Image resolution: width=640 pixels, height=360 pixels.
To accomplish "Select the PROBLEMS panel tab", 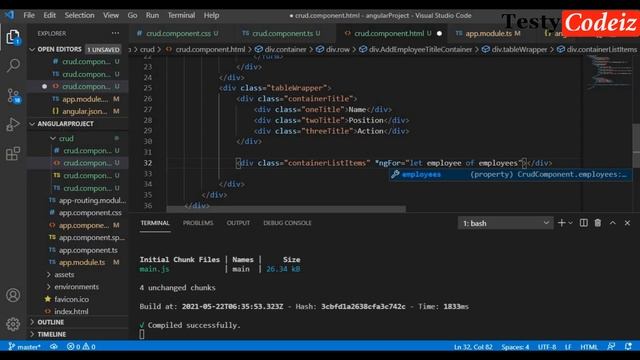I will point(198,223).
